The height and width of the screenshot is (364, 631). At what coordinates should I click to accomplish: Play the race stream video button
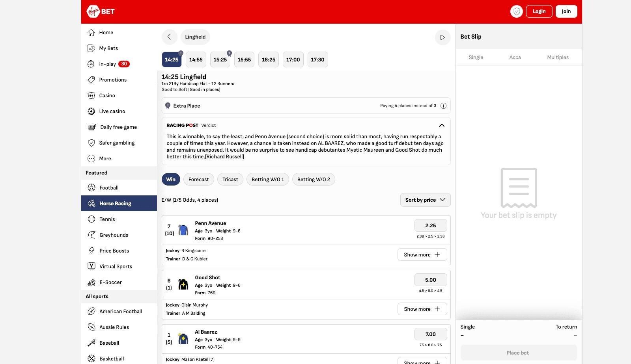tap(442, 37)
